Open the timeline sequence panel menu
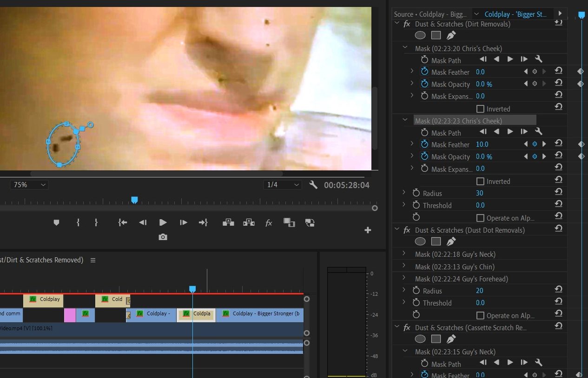588x378 pixels. 93,260
